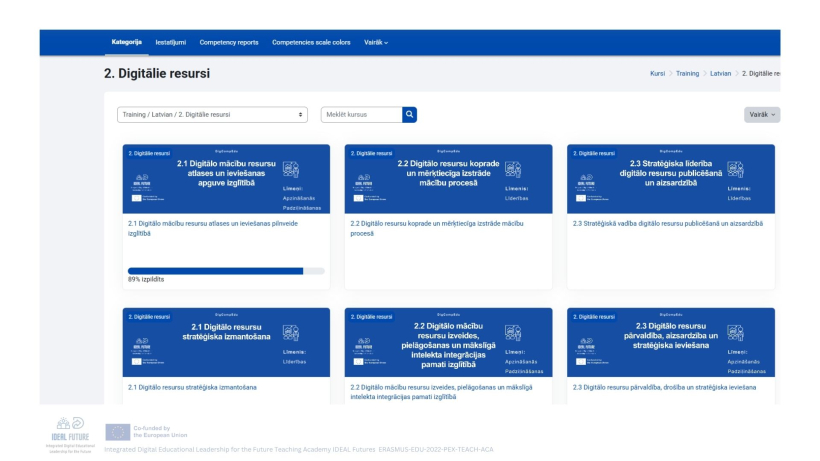Screen dimensions: 820x461
Task: Click banner image of 2.1 stratēģiska izmantošana course
Action: click(x=226, y=342)
